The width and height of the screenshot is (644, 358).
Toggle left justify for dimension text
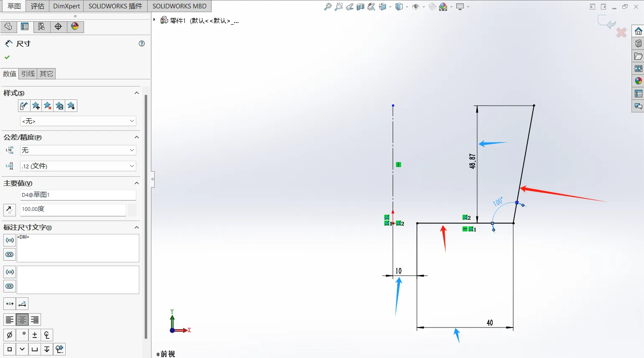pyautogui.click(x=10, y=320)
